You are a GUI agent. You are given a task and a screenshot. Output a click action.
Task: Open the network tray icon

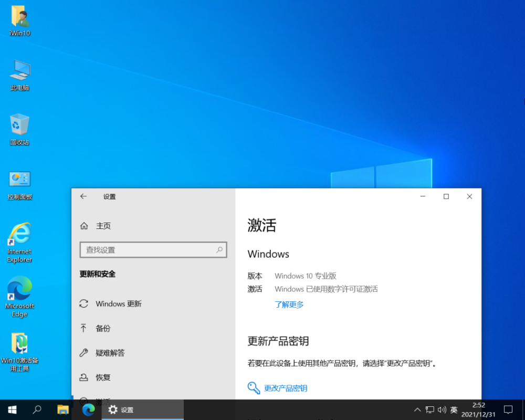point(429,409)
